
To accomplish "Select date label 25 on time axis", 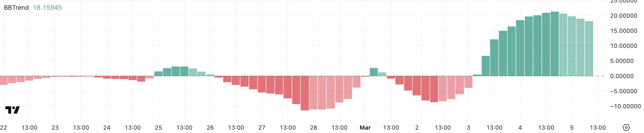I will [x=158, y=128].
